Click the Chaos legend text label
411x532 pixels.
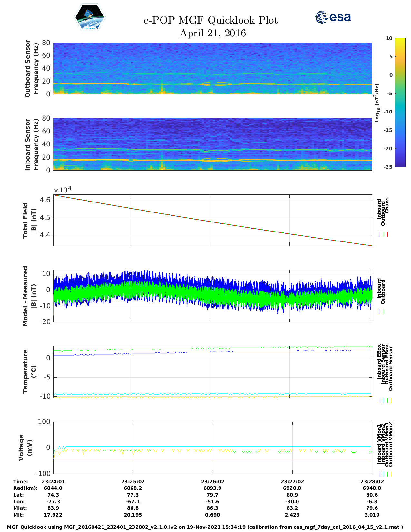[387, 205]
